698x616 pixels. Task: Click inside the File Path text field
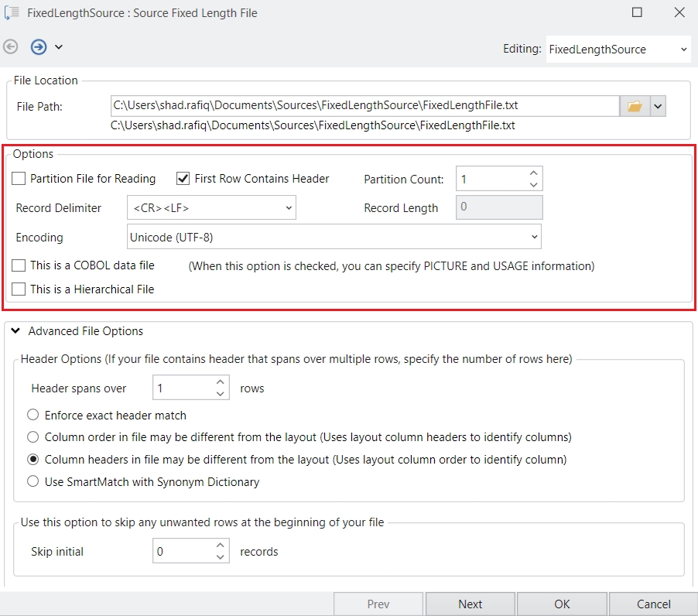pos(364,105)
